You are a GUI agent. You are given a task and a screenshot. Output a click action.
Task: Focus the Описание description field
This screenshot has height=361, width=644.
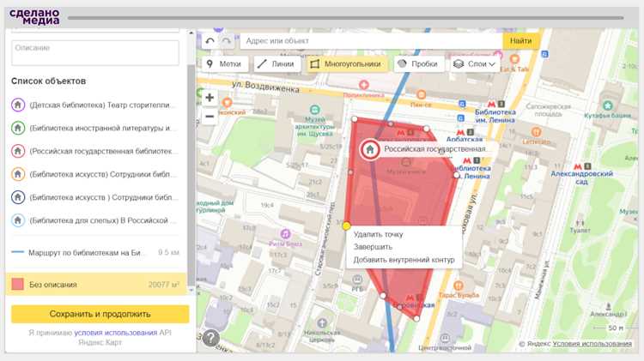[x=95, y=52]
